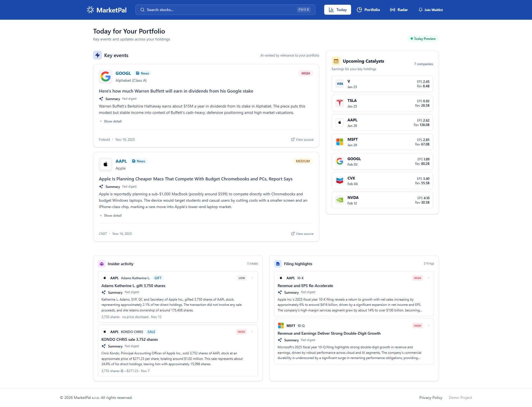Click the Privacy Policy link

pos(431,397)
